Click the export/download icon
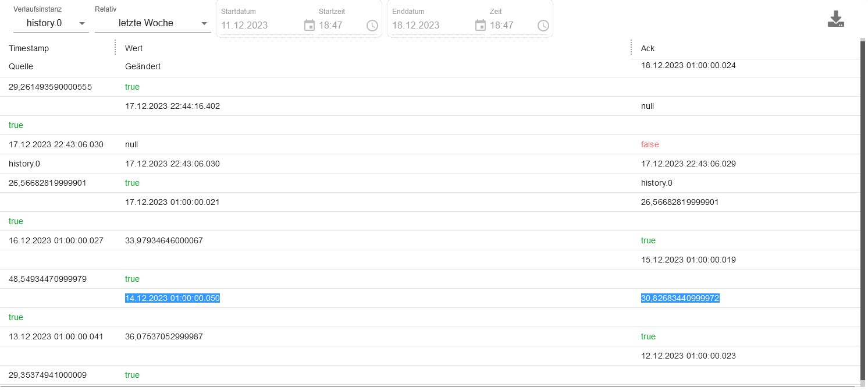This screenshot has width=868, height=390. [836, 19]
